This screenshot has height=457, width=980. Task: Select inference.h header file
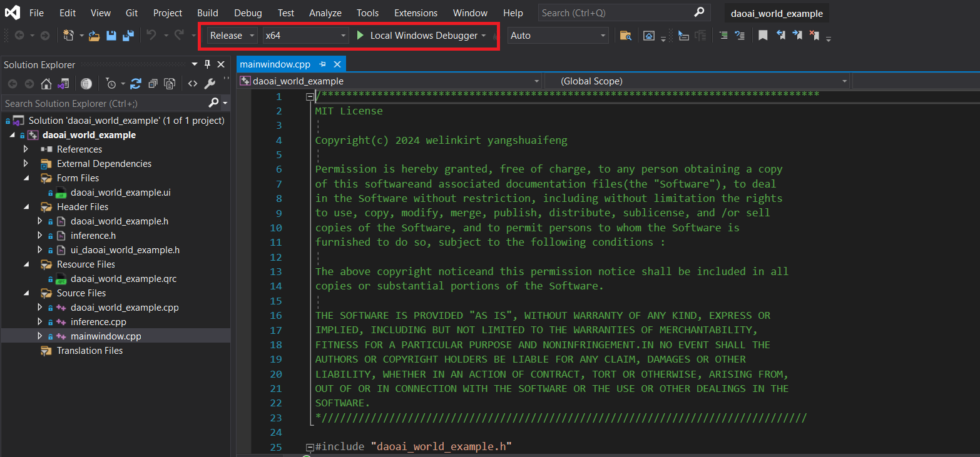93,236
